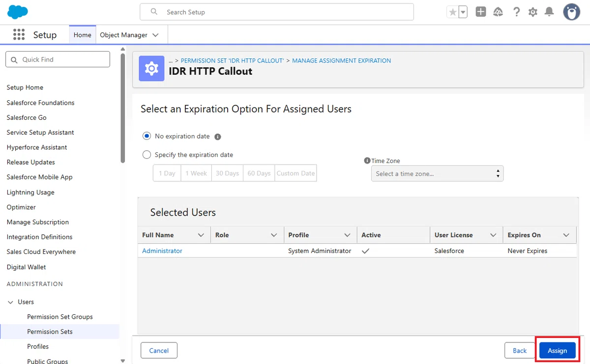Image resolution: width=590 pixels, height=364 pixels.
Task: Open the Profile column menu chevron
Action: point(347,235)
